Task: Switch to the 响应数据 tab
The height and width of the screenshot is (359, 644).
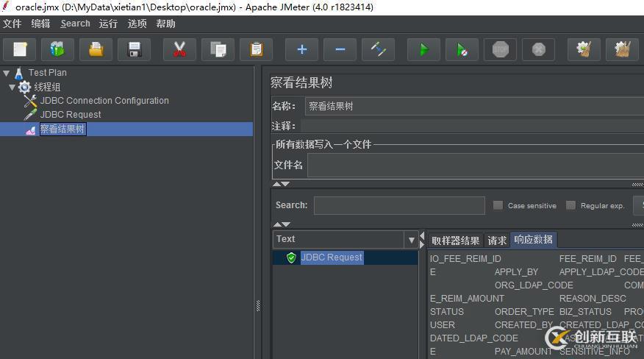Action: [533, 239]
